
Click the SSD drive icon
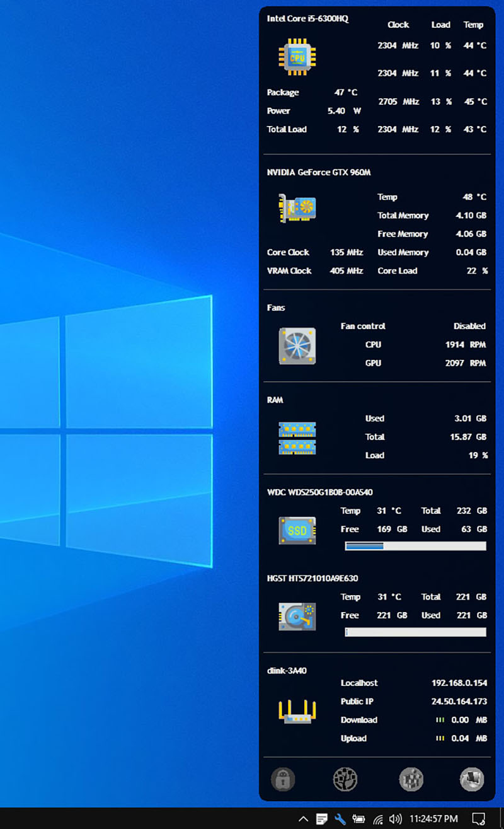[297, 530]
